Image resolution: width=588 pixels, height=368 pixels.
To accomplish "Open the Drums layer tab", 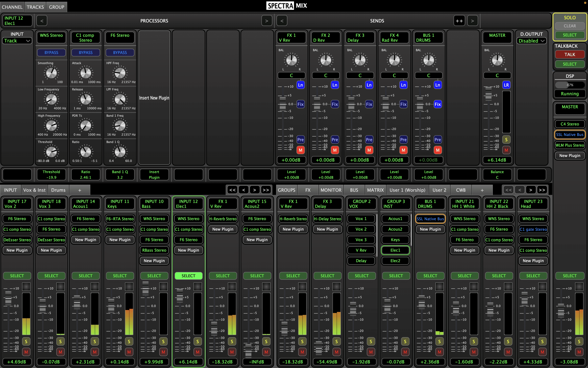I will coord(58,190).
